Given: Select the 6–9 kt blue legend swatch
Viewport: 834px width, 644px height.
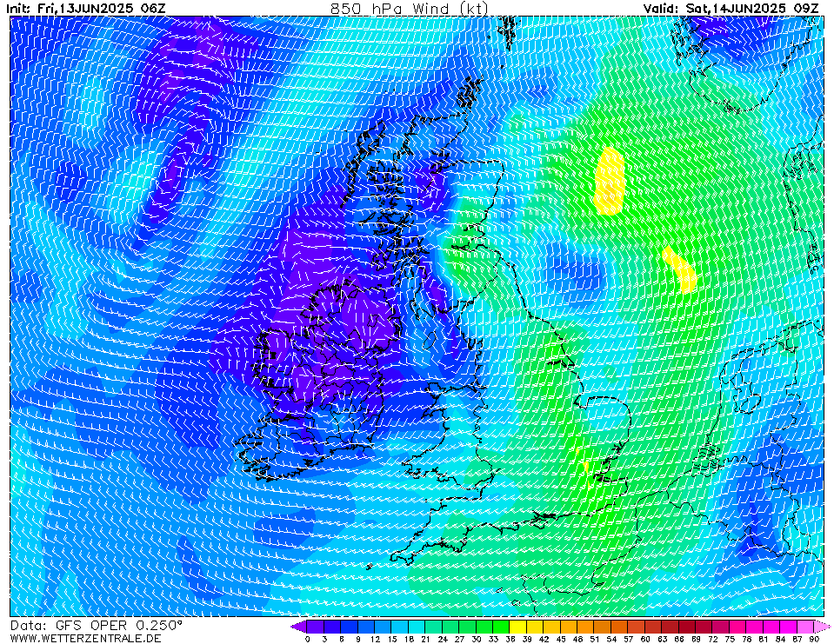Looking at the screenshot, I should click(x=350, y=627).
